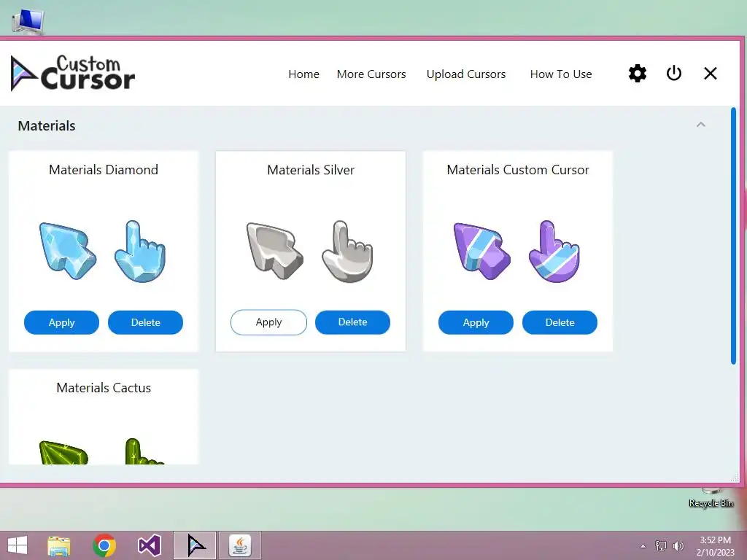Select the diamond arrow cursor image

pos(68,251)
